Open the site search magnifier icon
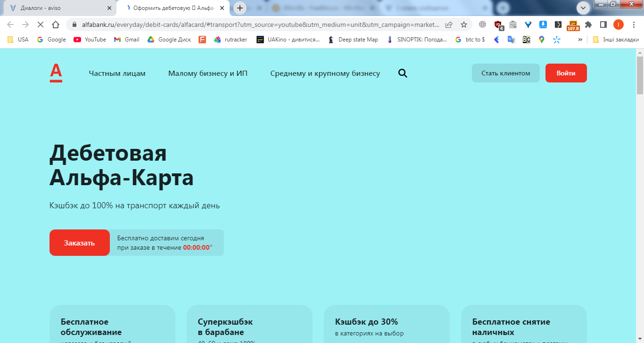This screenshot has height=343, width=644. [x=403, y=73]
